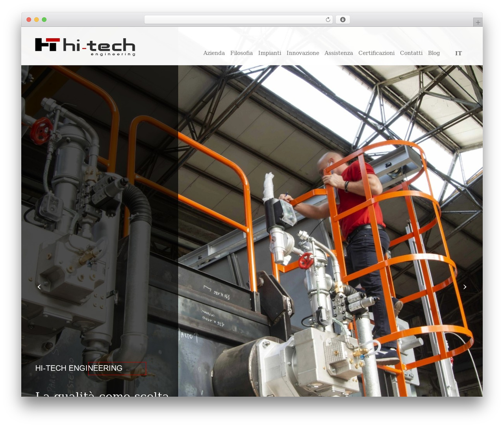Select the HI-TECH ENGINEERING slide caption
This screenshot has height=427, width=504.
pos(79,368)
